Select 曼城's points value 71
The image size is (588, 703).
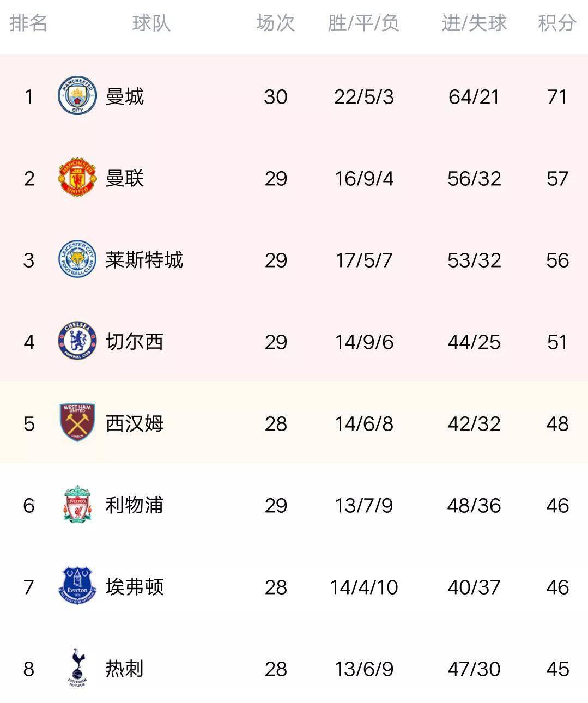pyautogui.click(x=557, y=97)
